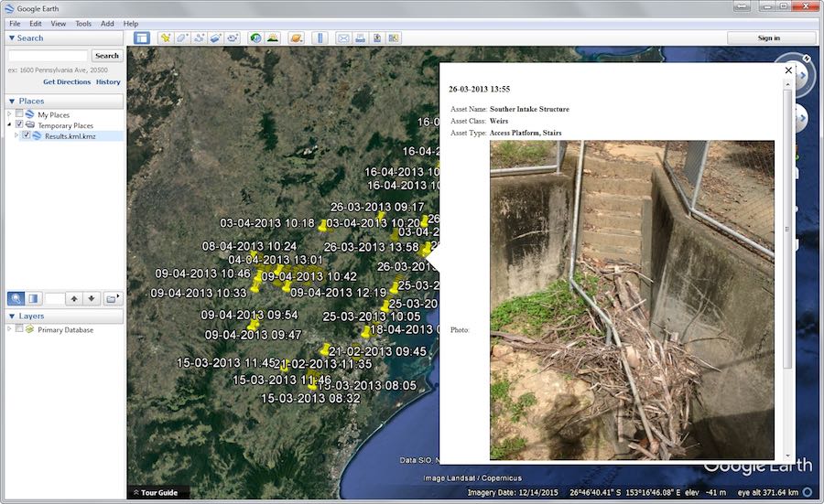This screenshot has width=824, height=504.
Task: Toggle the My Places checkbox
Action: click(19, 113)
